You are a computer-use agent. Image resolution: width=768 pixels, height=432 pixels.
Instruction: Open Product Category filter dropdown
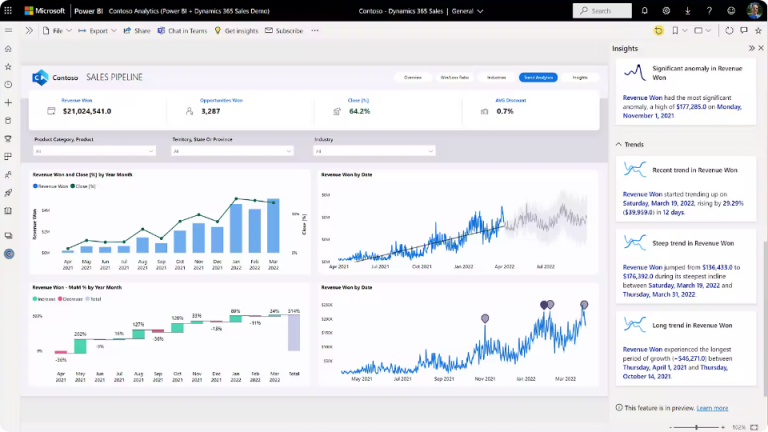tap(94, 151)
